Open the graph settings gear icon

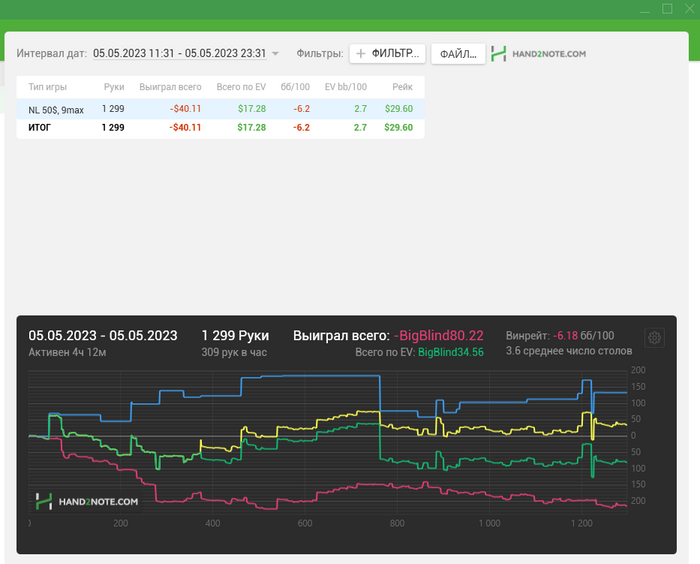(x=654, y=338)
